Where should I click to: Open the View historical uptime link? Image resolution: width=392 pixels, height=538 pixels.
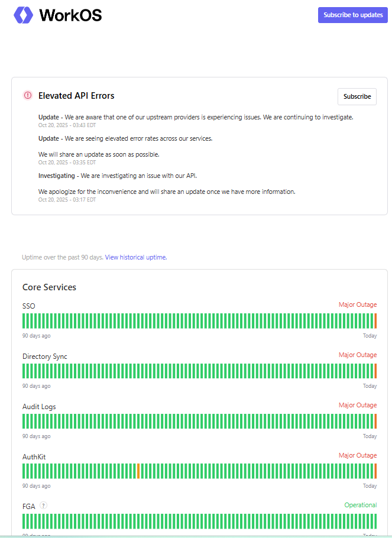pyautogui.click(x=135, y=257)
